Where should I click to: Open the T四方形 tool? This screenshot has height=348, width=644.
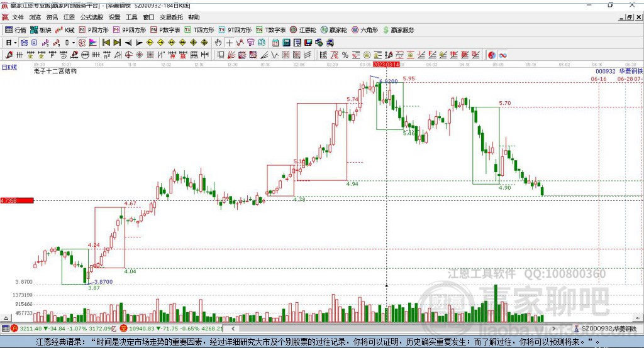tap(199, 30)
